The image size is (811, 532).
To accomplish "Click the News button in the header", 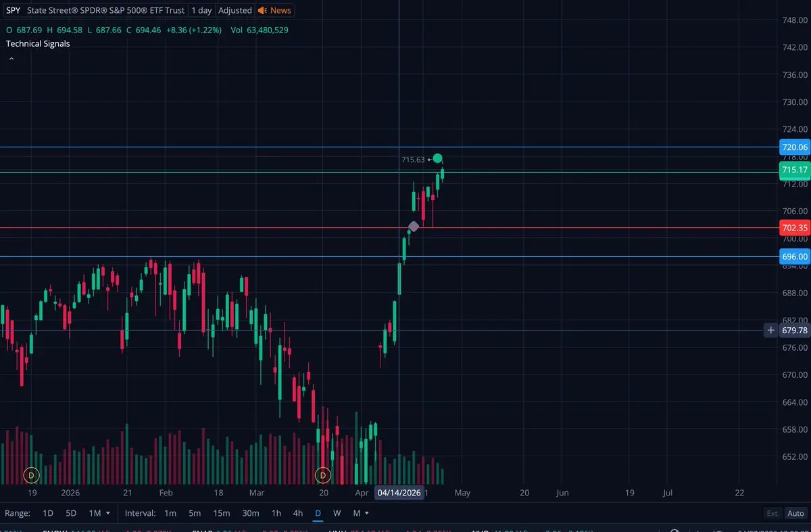I will point(274,10).
